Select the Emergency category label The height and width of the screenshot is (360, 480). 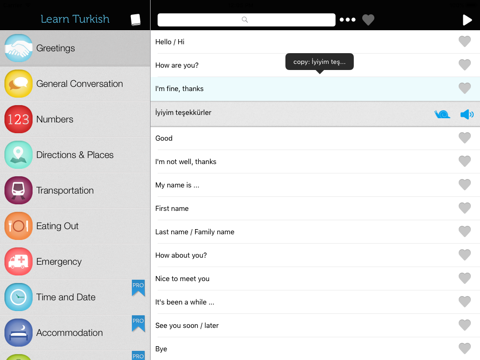click(59, 262)
